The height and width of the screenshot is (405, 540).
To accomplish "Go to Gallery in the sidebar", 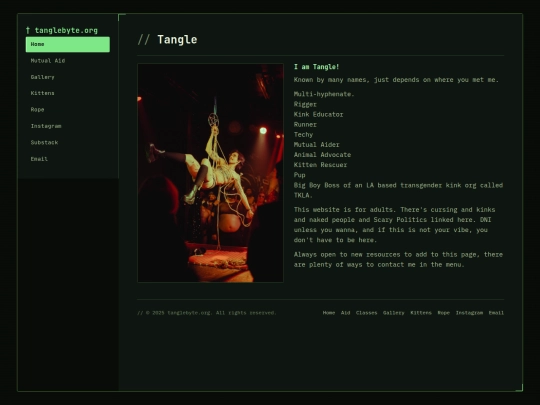I will [68, 77].
